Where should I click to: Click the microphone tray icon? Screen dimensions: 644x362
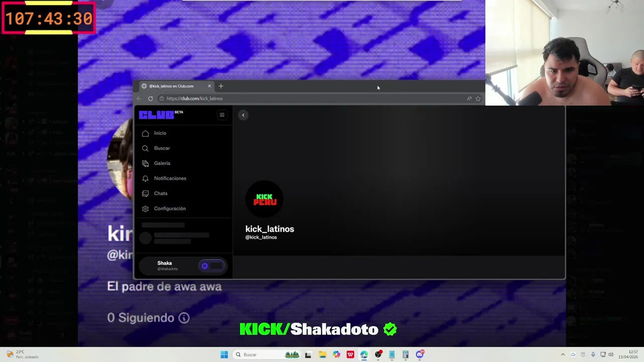point(593,354)
